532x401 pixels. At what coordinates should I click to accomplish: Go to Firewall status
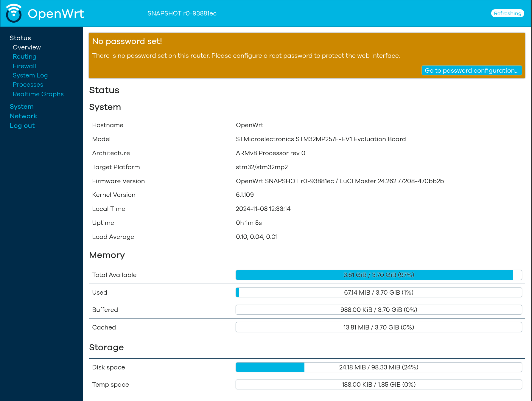pos(24,66)
